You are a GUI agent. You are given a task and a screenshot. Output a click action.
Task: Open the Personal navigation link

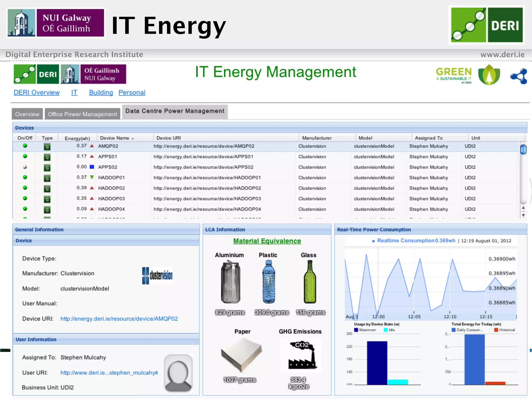click(x=132, y=92)
